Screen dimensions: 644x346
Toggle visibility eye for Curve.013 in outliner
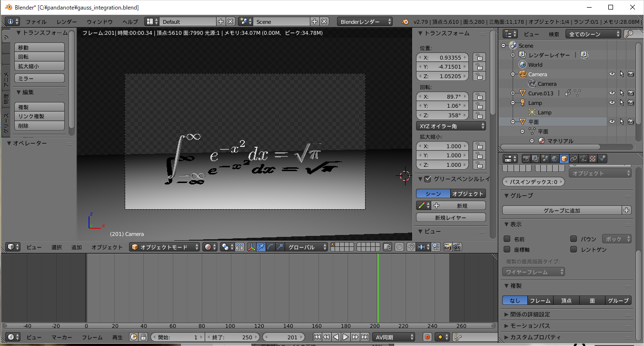[x=612, y=93]
